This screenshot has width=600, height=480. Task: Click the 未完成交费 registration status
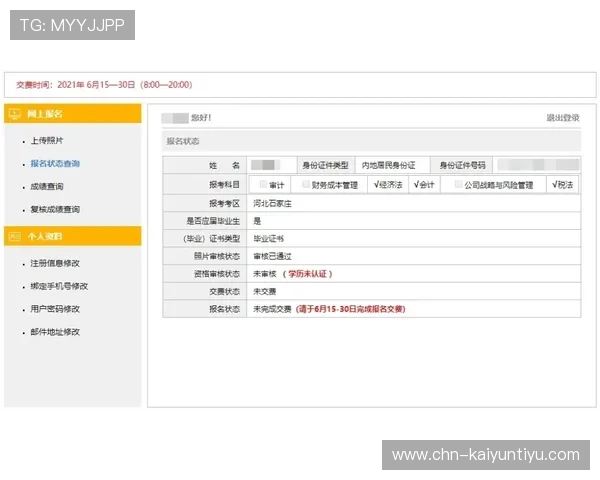[272, 309]
